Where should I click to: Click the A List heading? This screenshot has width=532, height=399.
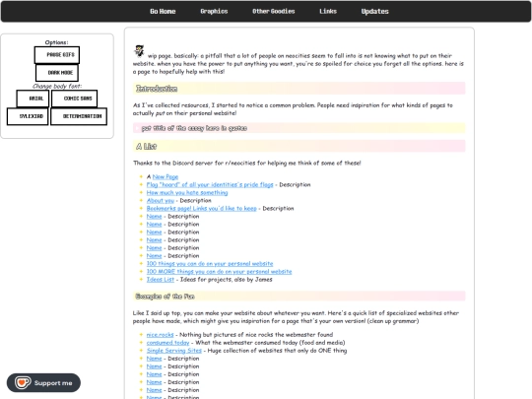pos(146,146)
